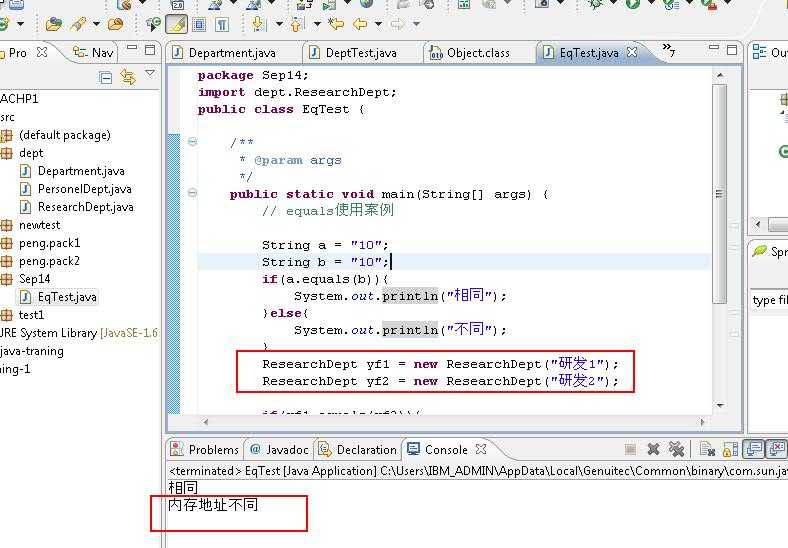The height and width of the screenshot is (548, 788).
Task: Toggle Mark Occurrences highlighter button
Action: click(x=175, y=24)
